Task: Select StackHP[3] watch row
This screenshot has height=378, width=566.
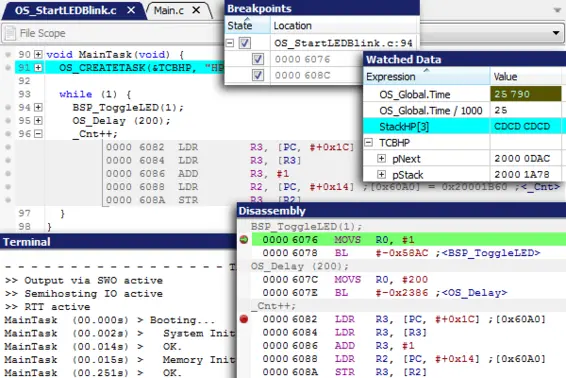Action: (464, 126)
